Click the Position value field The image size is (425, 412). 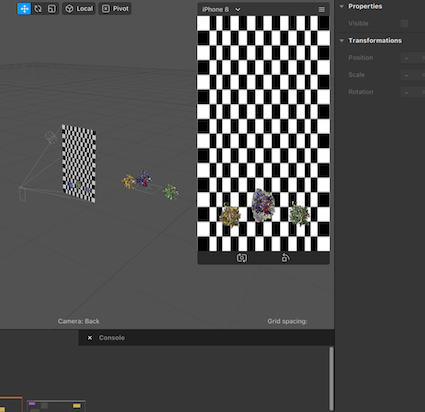413,58
